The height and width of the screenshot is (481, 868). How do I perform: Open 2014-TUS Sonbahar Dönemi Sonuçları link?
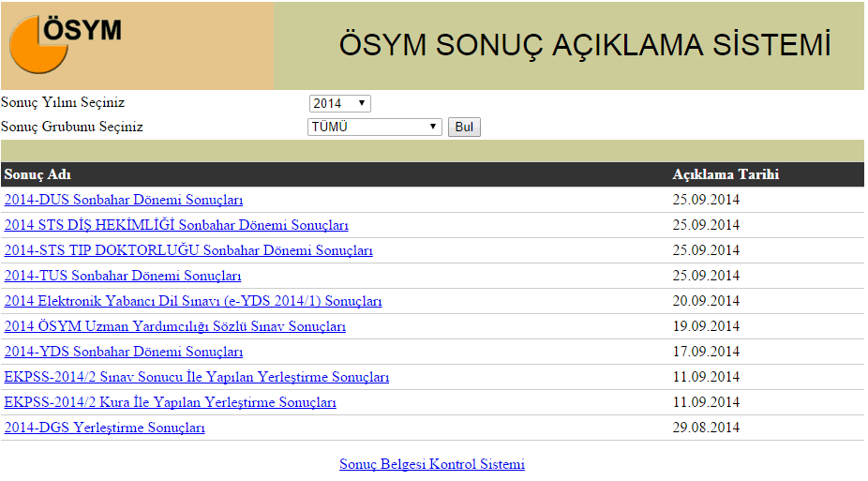pyautogui.click(x=123, y=276)
